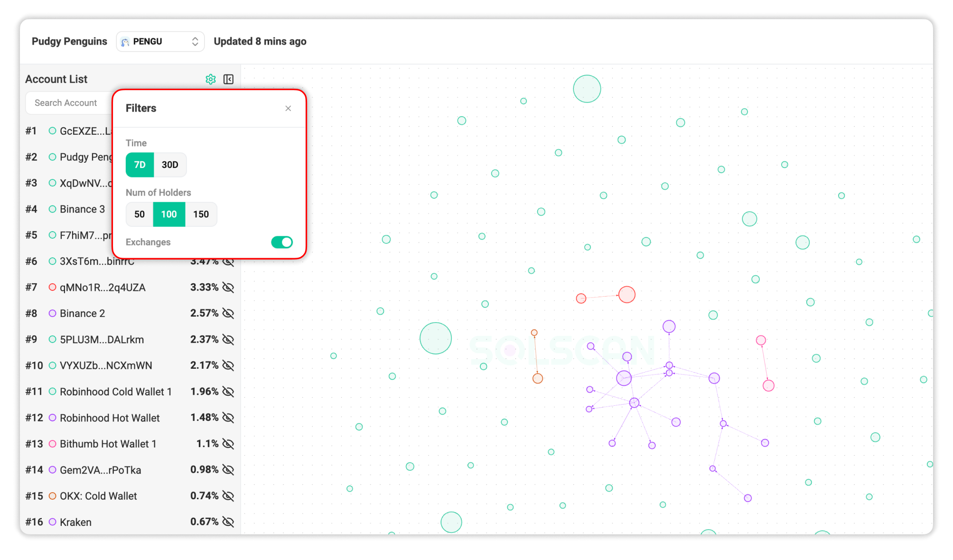This screenshot has height=560, width=953.
Task: Click the red status dot beside qMNo1R...2q4UZA
Action: pos(52,287)
